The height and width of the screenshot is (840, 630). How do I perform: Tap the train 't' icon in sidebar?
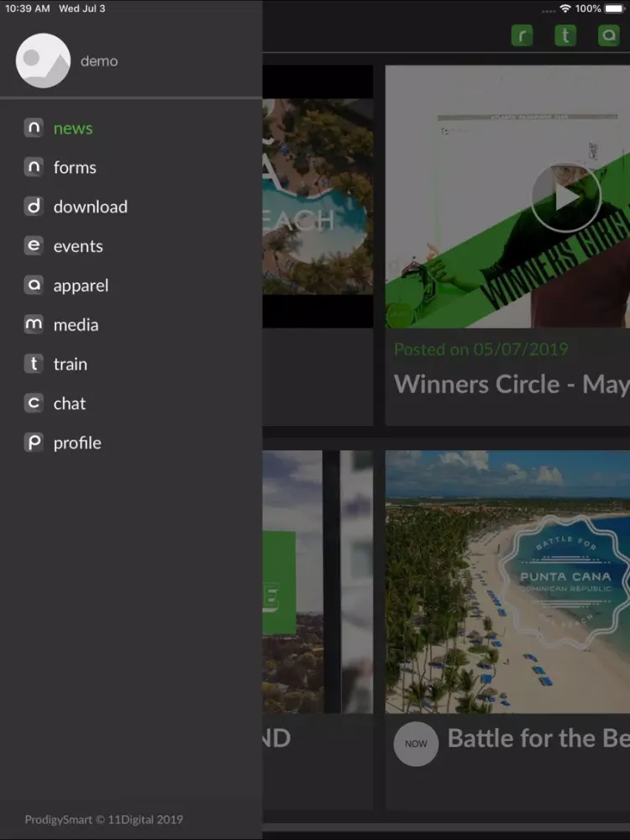pyautogui.click(x=34, y=364)
